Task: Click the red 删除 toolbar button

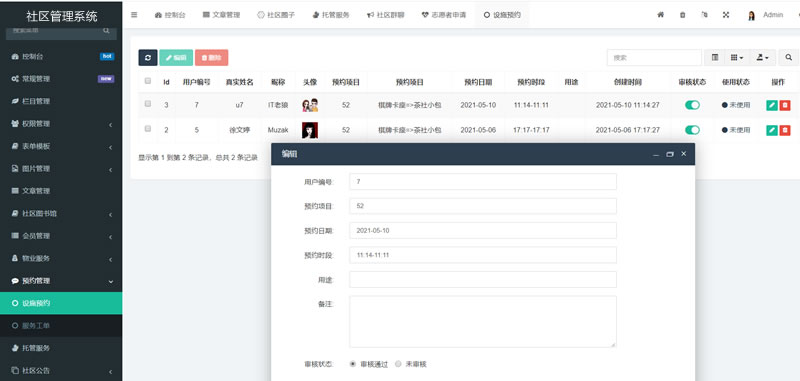Action: point(211,58)
